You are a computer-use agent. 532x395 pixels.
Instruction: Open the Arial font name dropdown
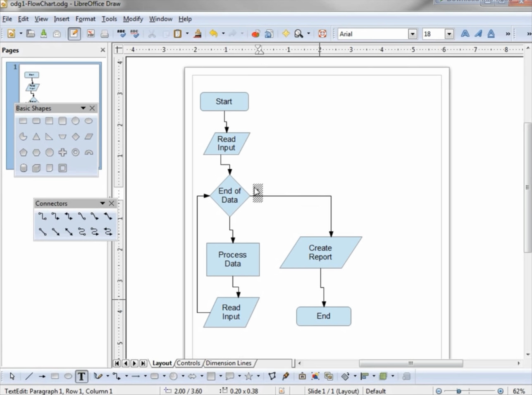[x=412, y=34]
